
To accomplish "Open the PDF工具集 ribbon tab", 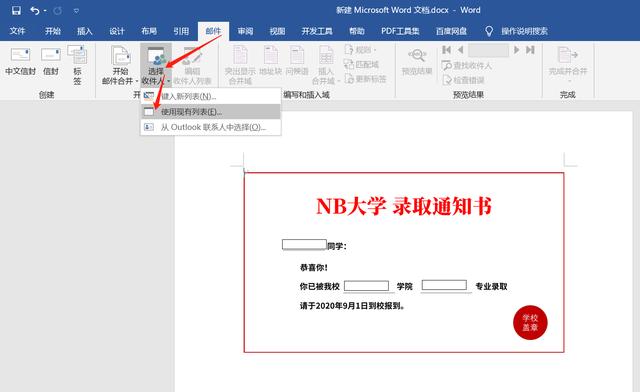I will click(400, 31).
